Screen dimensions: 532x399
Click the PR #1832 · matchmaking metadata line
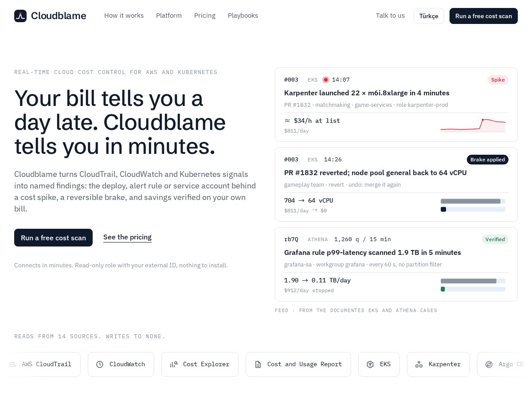366,105
